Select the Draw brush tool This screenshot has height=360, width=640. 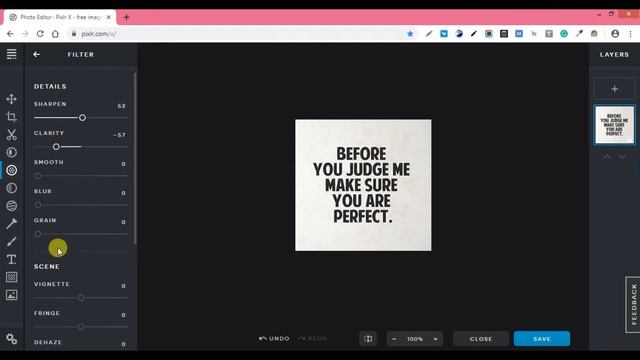[11, 242]
